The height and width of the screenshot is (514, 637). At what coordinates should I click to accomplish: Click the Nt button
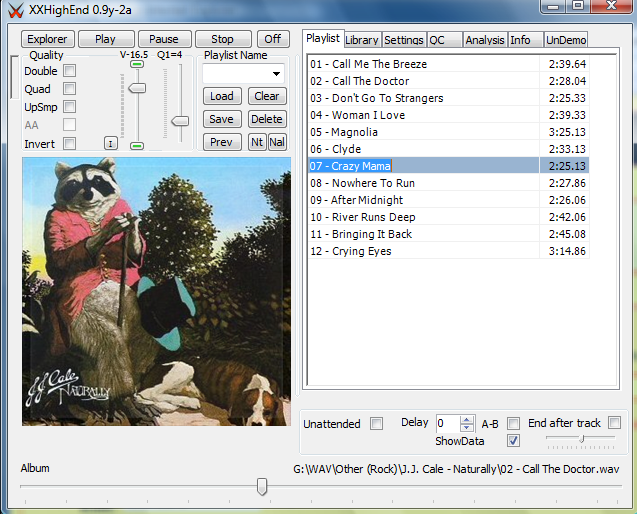coord(257,142)
